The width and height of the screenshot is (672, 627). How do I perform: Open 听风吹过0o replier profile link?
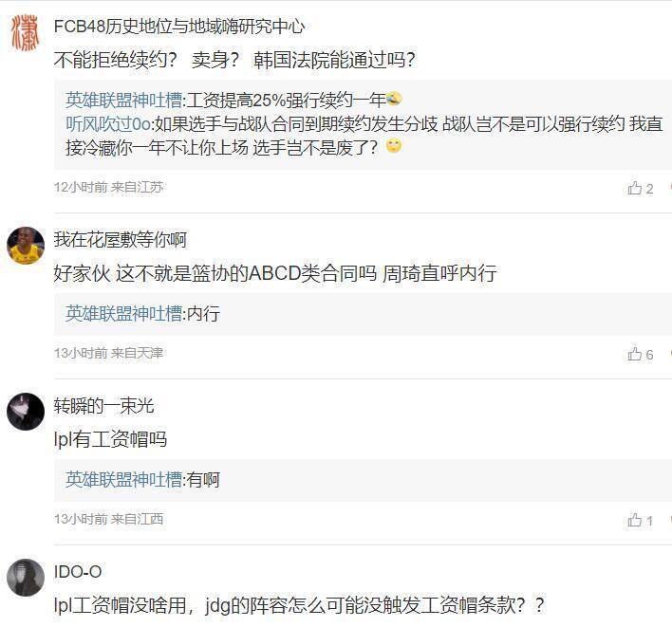coord(108,124)
